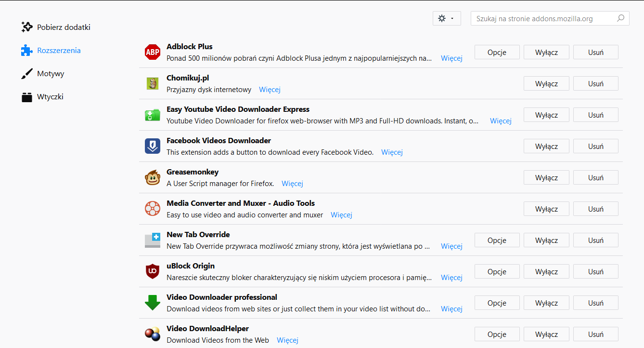The width and height of the screenshot is (644, 348).
Task: Remove uBlock Origin with Usuń
Action: click(x=595, y=271)
